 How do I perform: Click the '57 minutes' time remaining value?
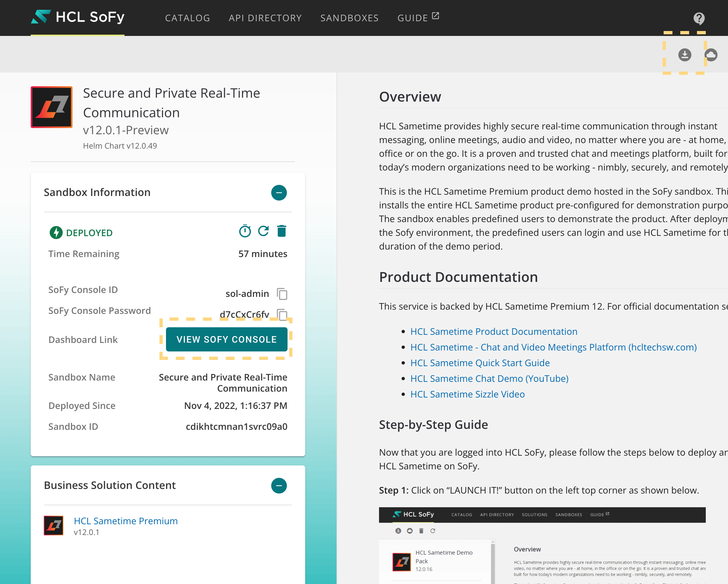tap(263, 254)
